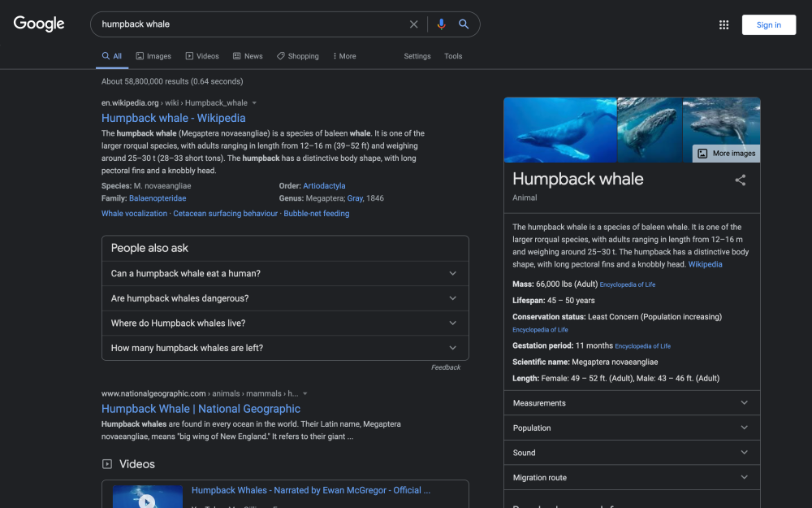The image size is (812, 508).
Task: Open the Humpback whale - Wikipedia result
Action: [174, 118]
